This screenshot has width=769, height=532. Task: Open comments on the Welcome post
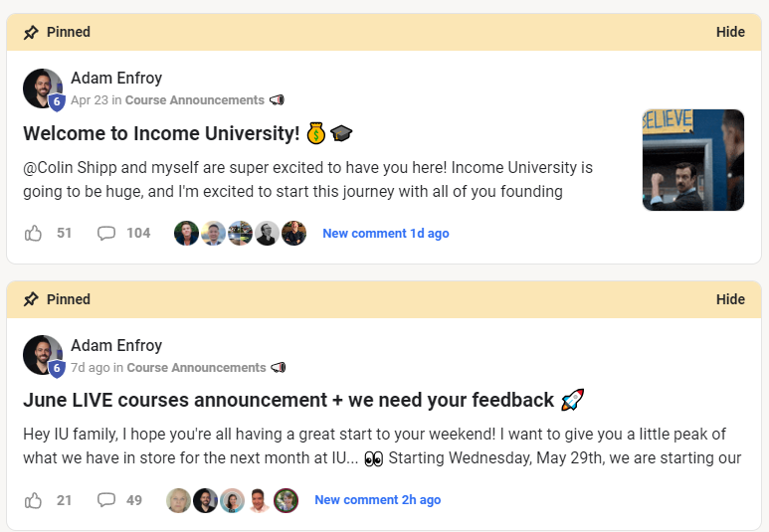(106, 233)
